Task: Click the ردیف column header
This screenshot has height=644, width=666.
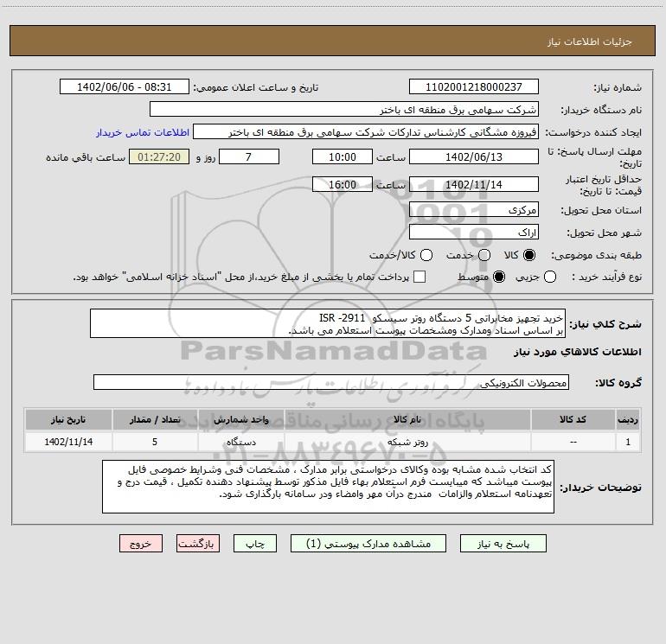Action: (628, 419)
